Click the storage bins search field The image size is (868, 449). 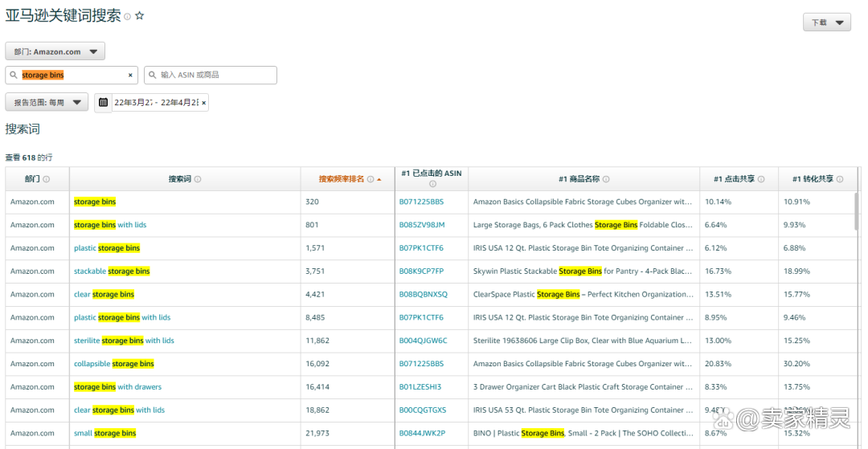[72, 76]
